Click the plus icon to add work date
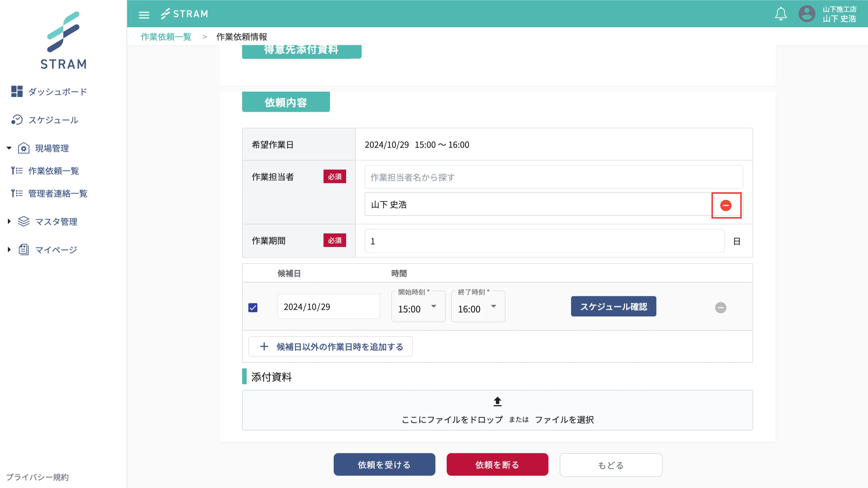 coord(264,347)
